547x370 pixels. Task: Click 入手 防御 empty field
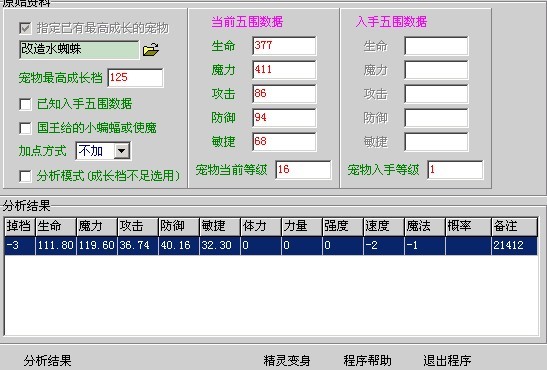436,118
